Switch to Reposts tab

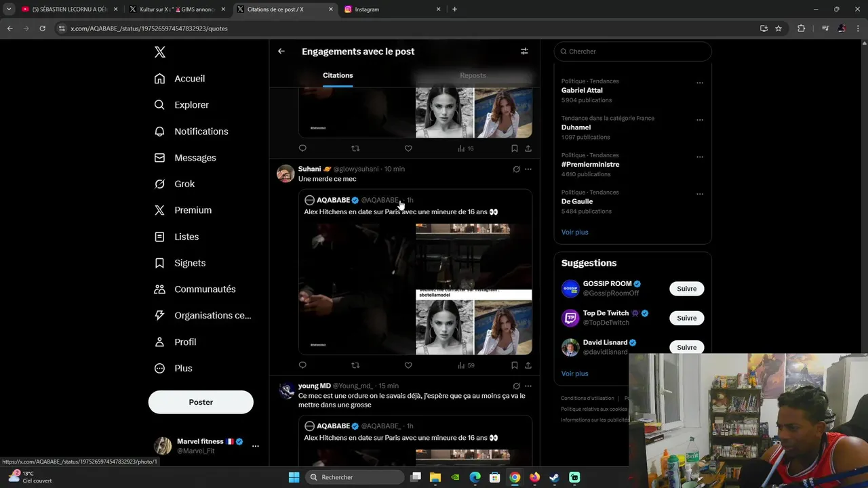pos(473,75)
